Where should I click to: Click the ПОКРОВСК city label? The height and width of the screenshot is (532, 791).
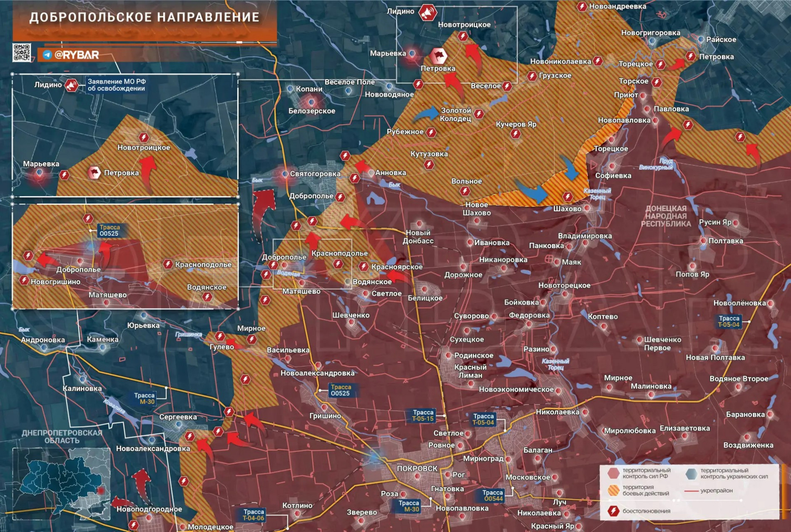417,468
